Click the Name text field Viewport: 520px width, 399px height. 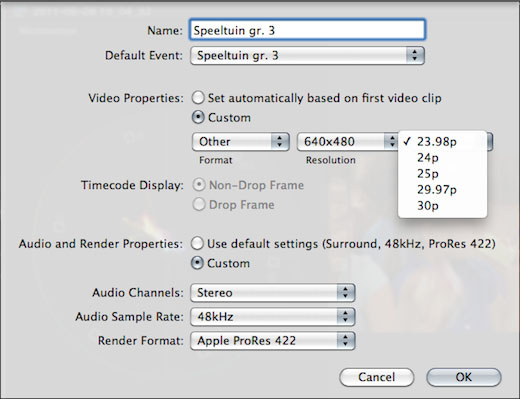pos(307,30)
